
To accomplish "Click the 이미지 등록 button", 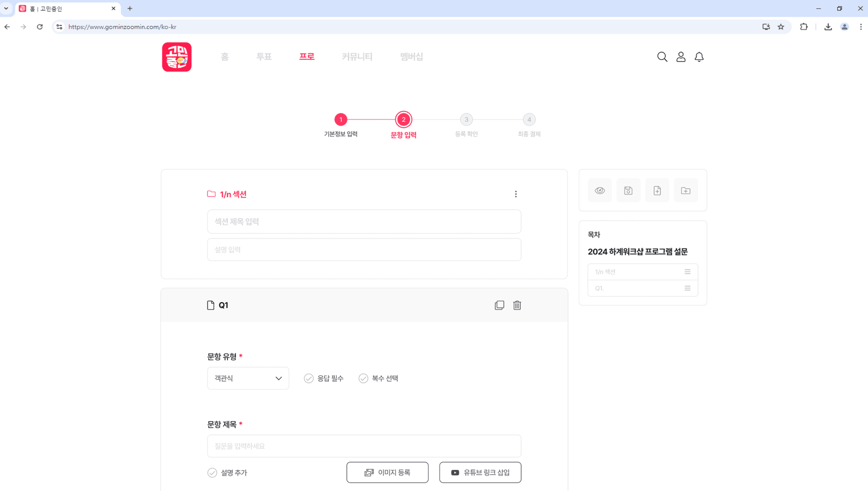I will tap(387, 472).
